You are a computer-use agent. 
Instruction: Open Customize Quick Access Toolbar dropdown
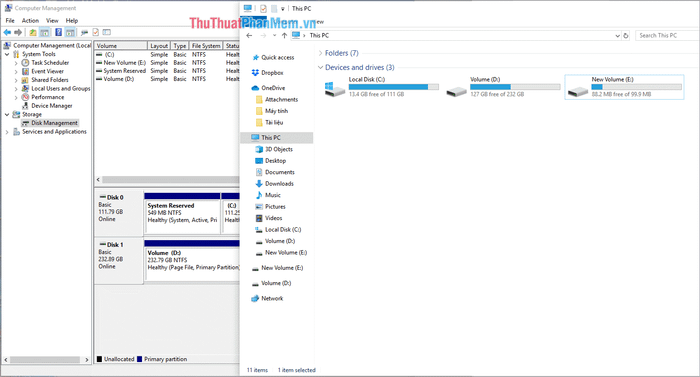[x=283, y=8]
